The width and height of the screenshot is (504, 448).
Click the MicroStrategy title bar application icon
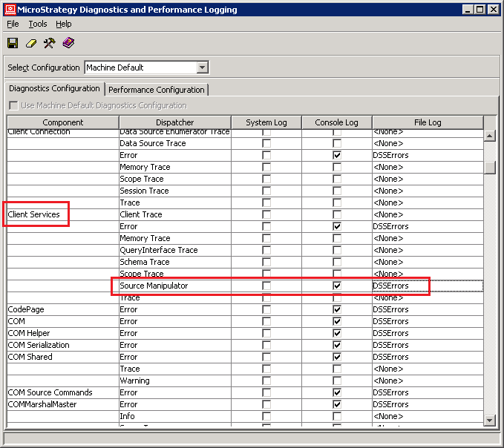point(11,10)
